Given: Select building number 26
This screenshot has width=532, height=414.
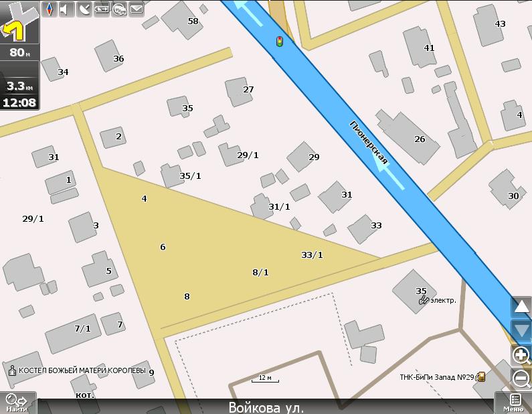Looking at the screenshot, I should pyautogui.click(x=420, y=139).
